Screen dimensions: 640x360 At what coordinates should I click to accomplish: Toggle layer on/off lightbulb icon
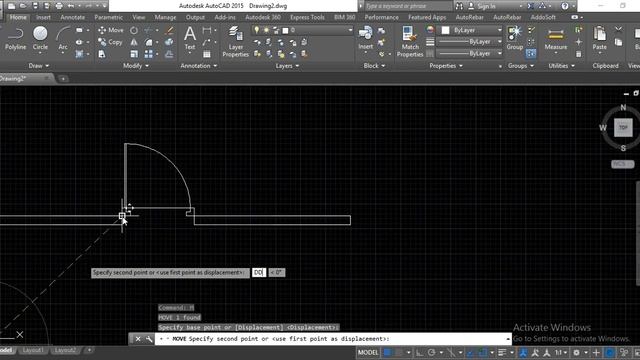coord(256,30)
